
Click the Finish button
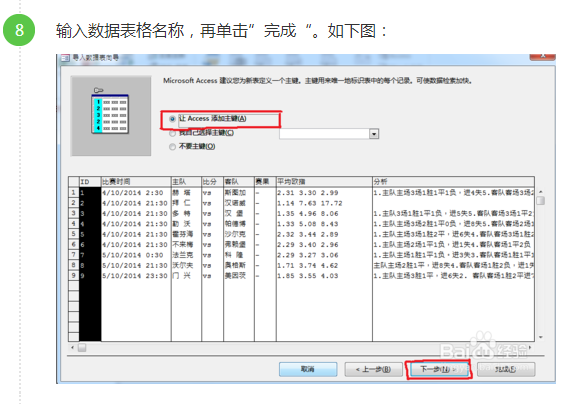click(506, 369)
